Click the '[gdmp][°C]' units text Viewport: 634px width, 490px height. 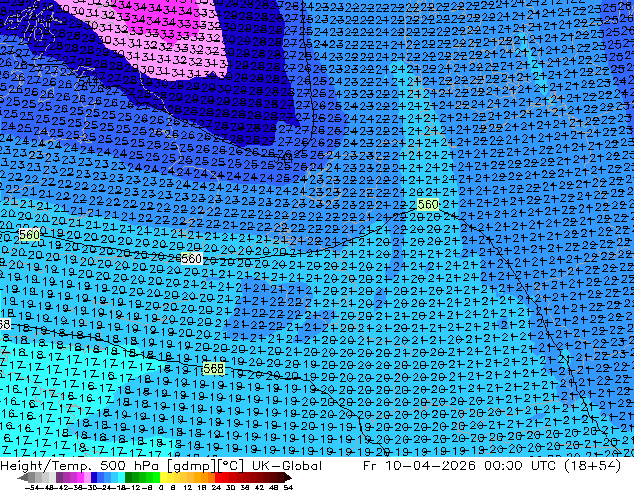click(206, 466)
